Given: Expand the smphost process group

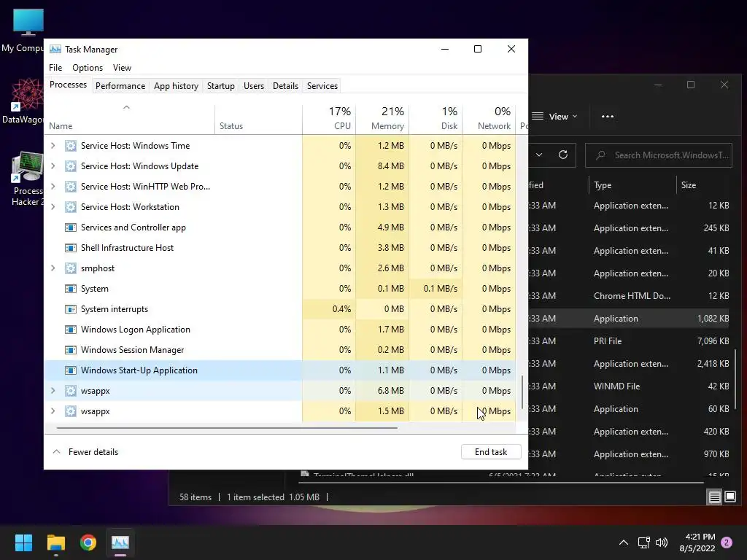Looking at the screenshot, I should pos(53,268).
